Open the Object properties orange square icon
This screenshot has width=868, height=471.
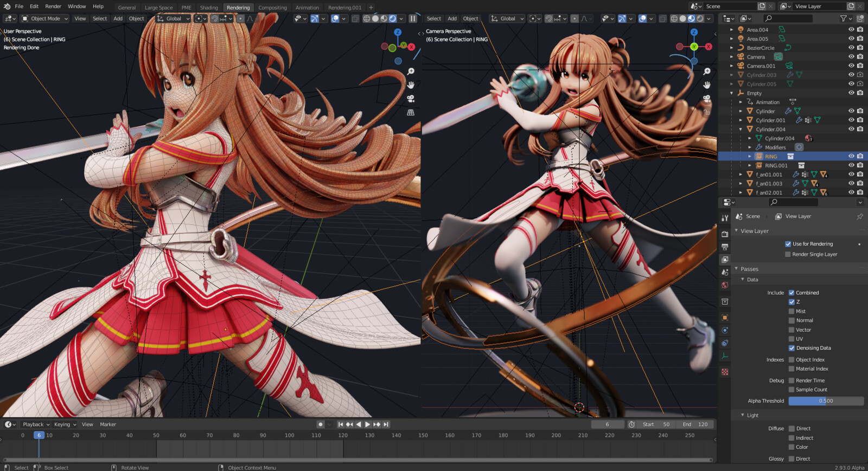725,318
